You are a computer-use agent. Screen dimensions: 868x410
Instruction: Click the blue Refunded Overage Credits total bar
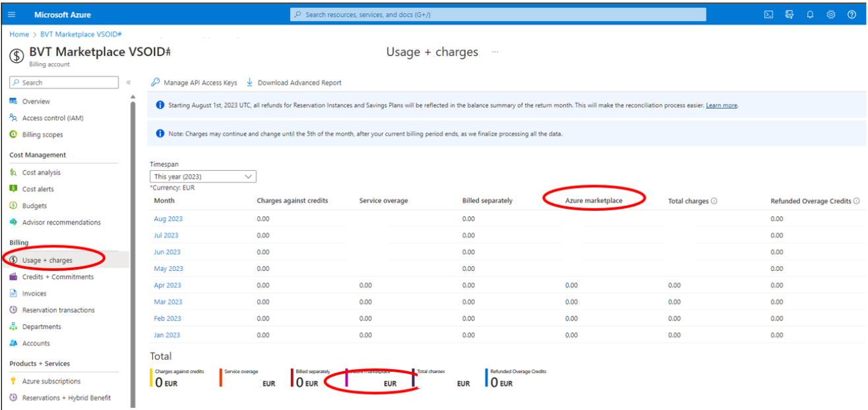487,378
